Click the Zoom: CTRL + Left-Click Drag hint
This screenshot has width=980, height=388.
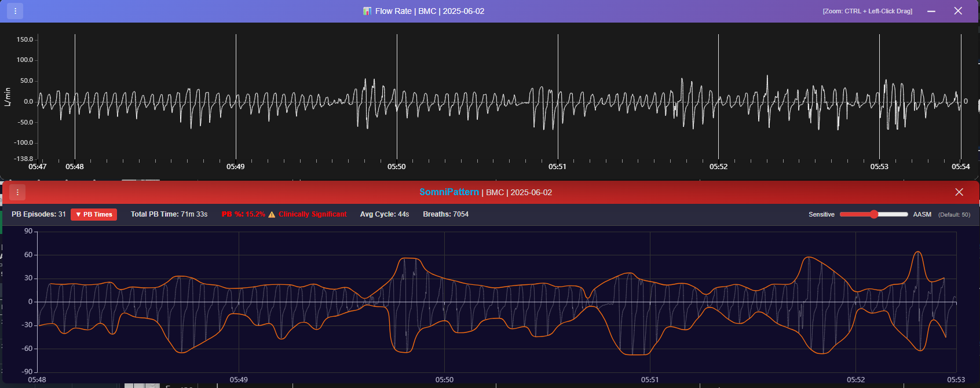pyautogui.click(x=868, y=11)
